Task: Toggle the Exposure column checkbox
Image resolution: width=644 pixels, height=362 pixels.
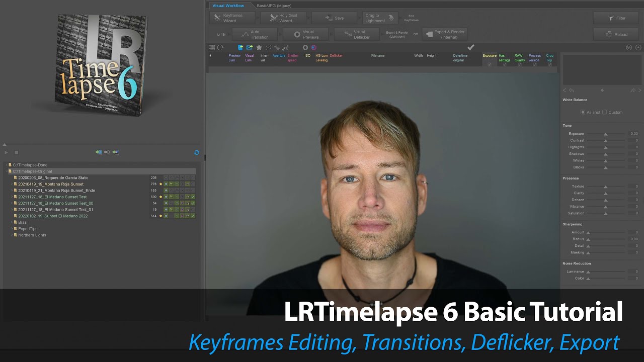Action: pos(490,64)
